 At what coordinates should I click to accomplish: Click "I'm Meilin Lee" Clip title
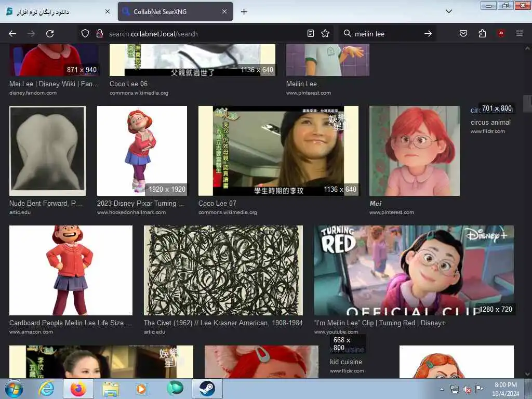(x=380, y=323)
